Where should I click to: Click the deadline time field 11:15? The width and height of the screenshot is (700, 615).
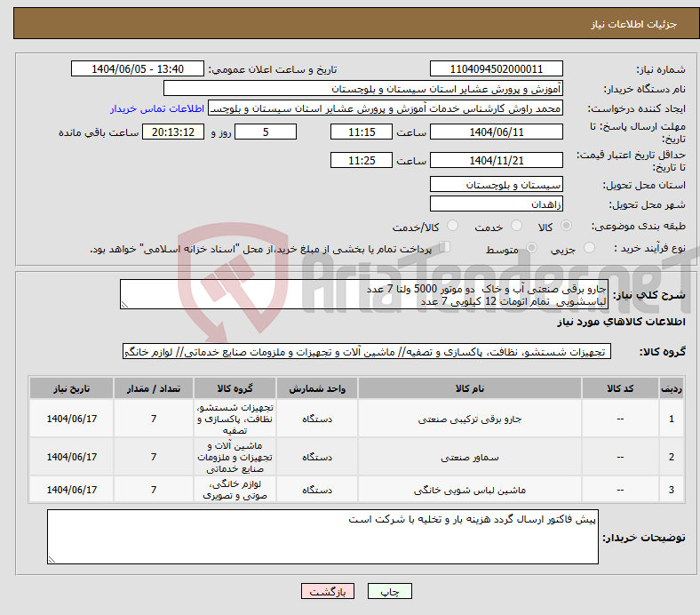(x=362, y=132)
